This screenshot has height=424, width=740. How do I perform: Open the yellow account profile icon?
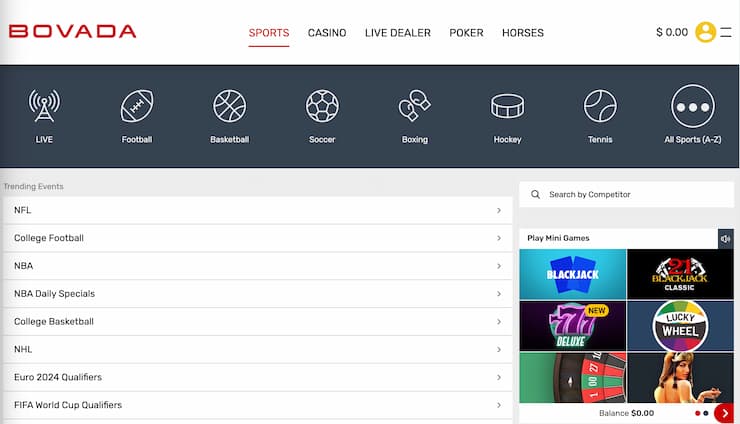point(706,32)
